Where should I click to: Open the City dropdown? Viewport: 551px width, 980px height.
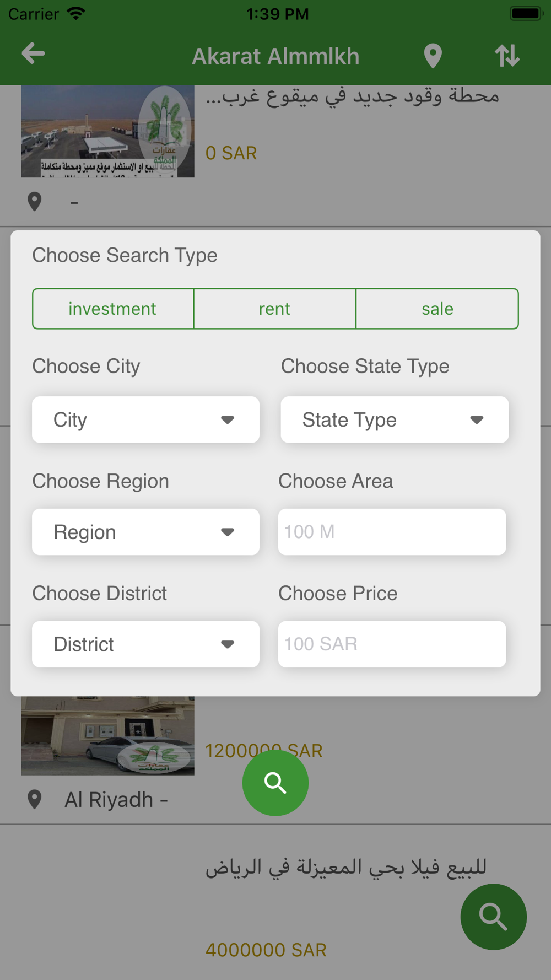145,419
